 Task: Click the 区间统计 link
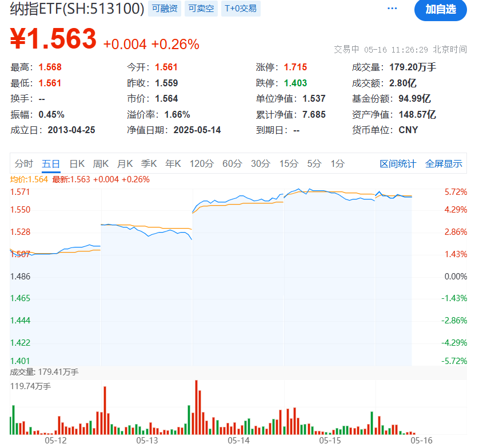click(x=398, y=163)
